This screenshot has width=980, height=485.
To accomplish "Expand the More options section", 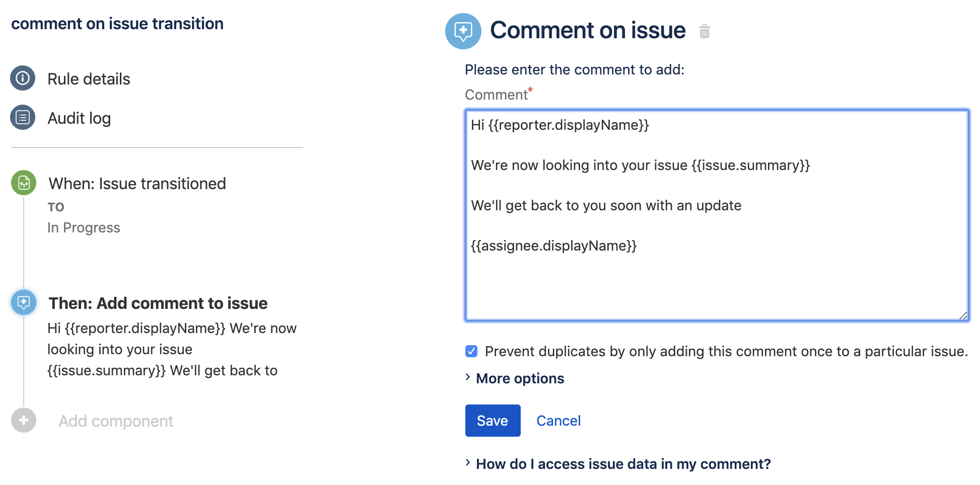I will click(520, 378).
